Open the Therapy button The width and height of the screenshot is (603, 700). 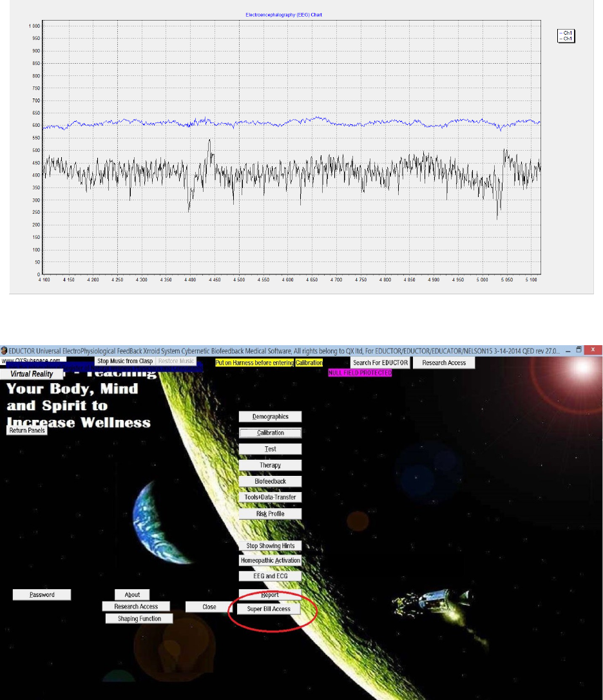coord(270,465)
